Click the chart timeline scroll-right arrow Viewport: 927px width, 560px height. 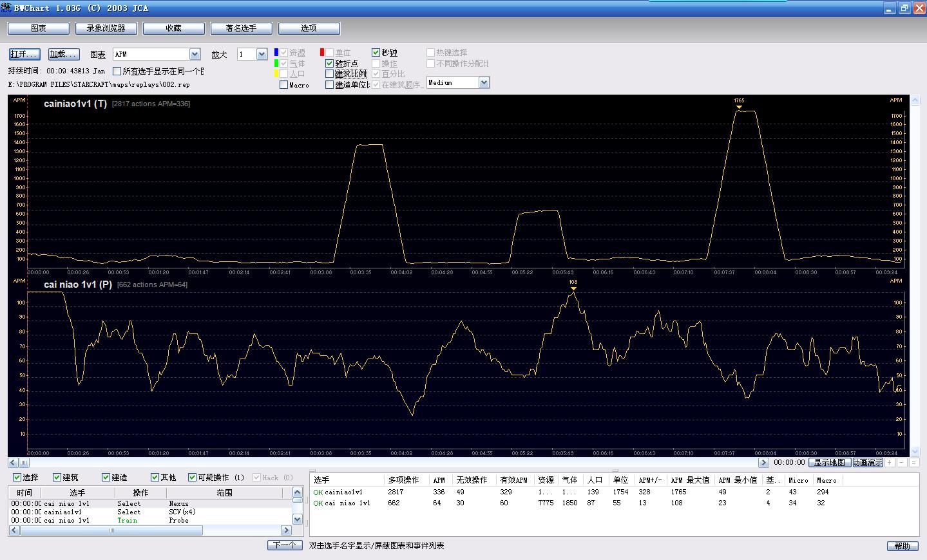(x=763, y=463)
